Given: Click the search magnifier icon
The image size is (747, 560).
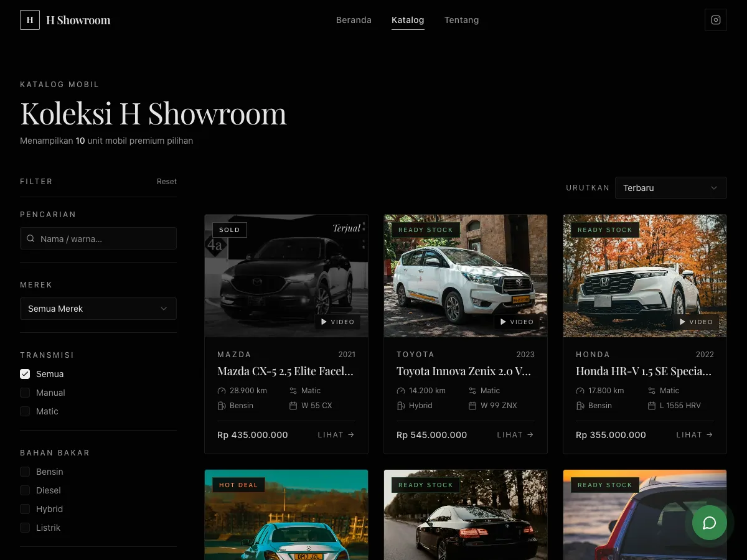Looking at the screenshot, I should [31, 239].
